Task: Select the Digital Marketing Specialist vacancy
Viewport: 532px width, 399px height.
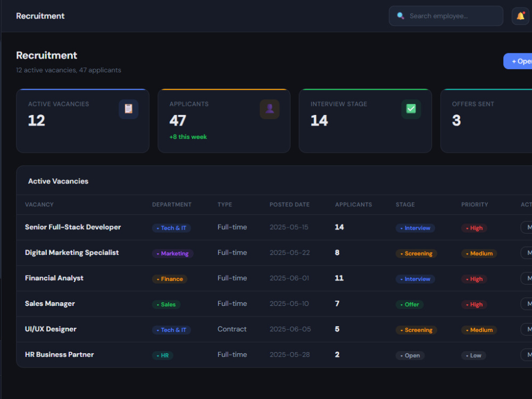Action: pos(72,252)
